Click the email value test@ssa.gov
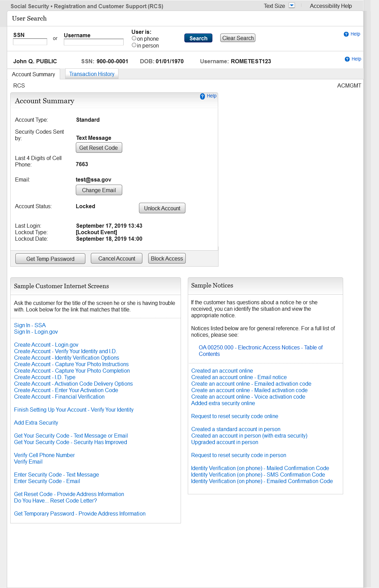The image size is (379, 588). tap(94, 179)
